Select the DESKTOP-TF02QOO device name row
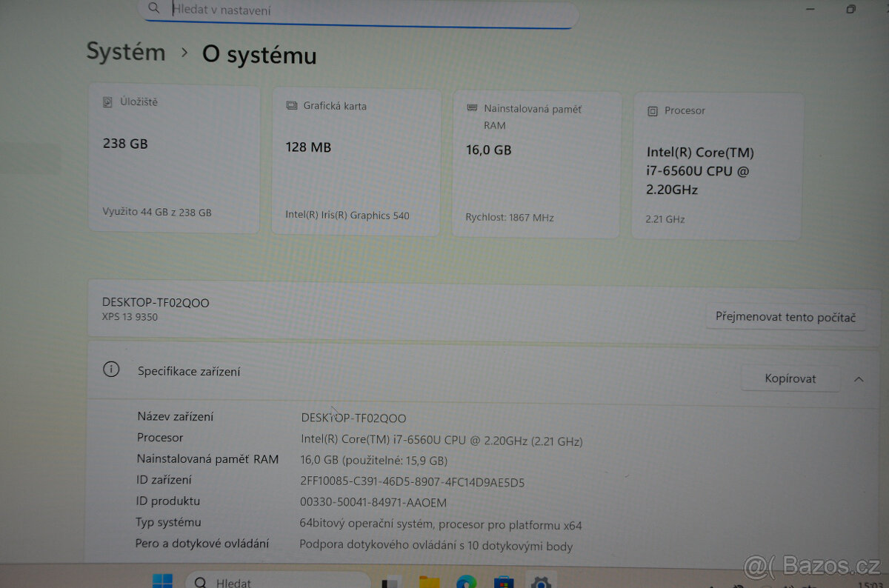The image size is (889, 588). tap(156, 303)
